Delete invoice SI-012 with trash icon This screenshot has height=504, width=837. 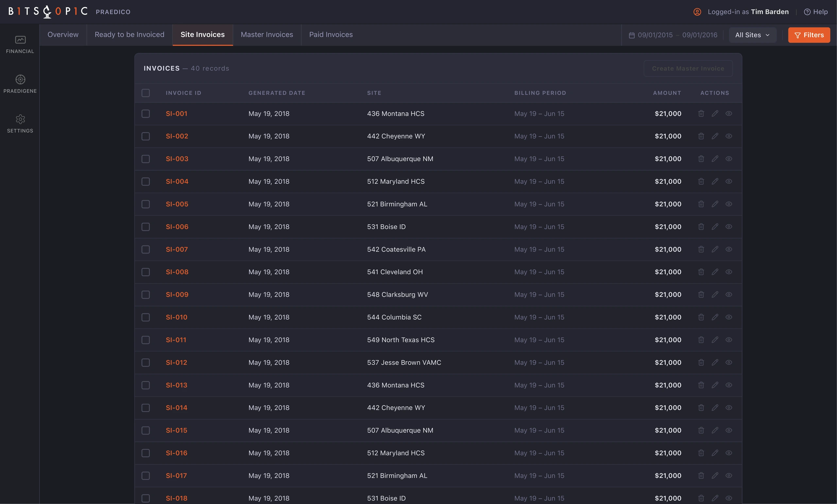pyautogui.click(x=701, y=362)
